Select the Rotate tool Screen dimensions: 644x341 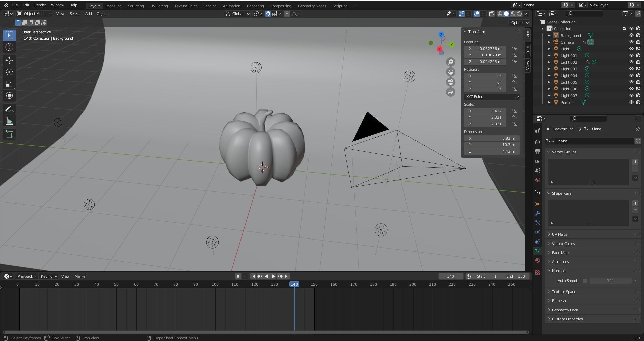(9, 72)
